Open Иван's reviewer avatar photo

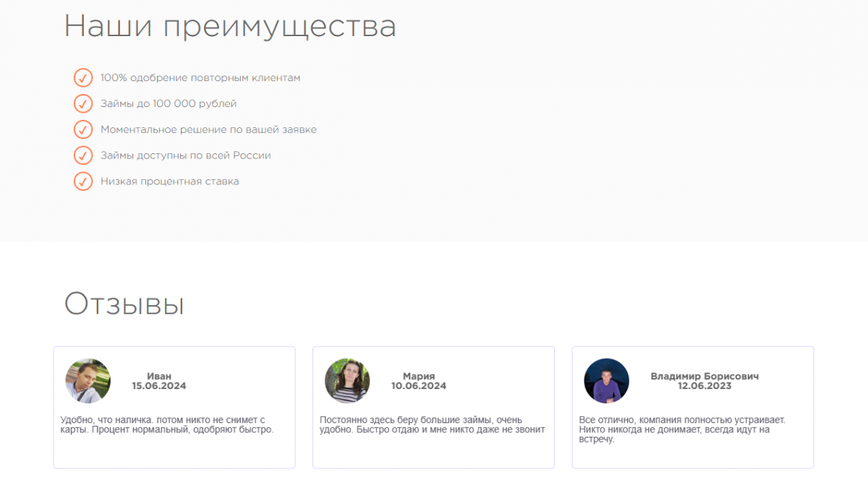tap(88, 380)
